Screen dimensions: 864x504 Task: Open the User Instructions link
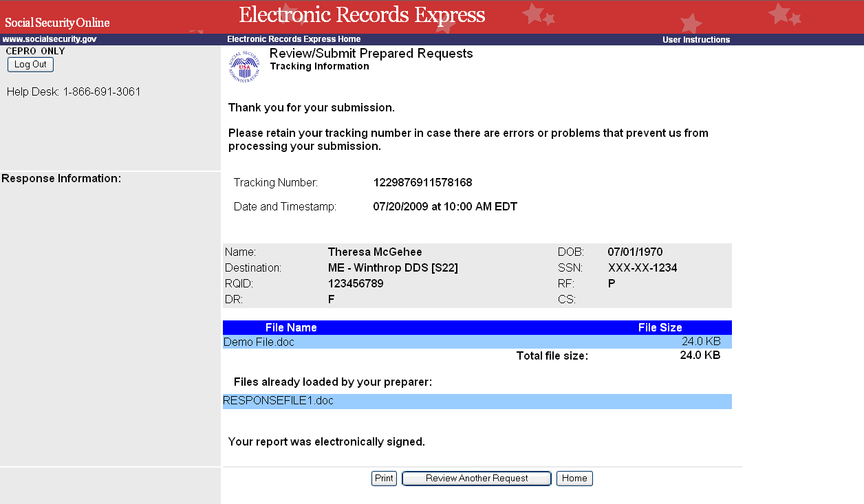(696, 40)
